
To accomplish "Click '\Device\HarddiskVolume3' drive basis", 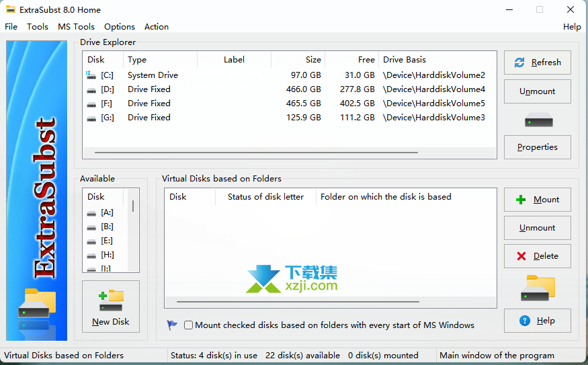I will point(434,118).
